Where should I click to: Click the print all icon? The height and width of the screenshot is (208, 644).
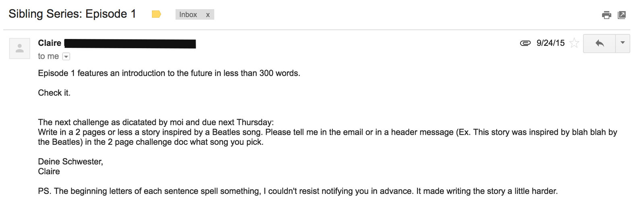coord(606,15)
